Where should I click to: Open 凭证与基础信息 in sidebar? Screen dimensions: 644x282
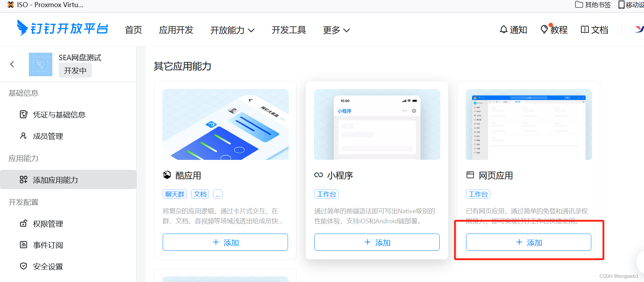pyautogui.click(x=68, y=115)
